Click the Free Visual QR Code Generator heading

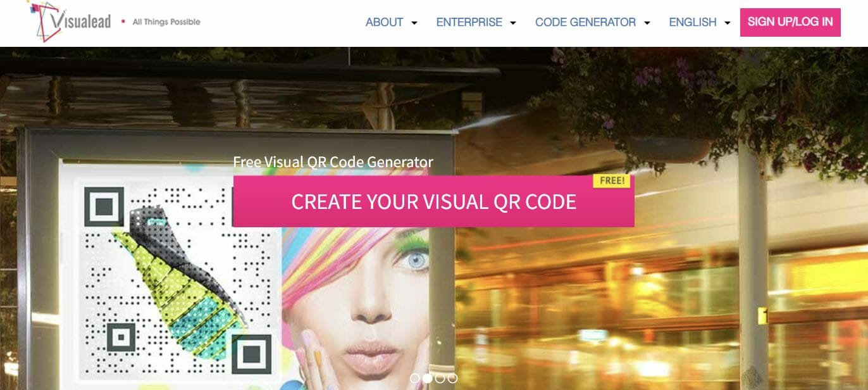click(x=333, y=161)
